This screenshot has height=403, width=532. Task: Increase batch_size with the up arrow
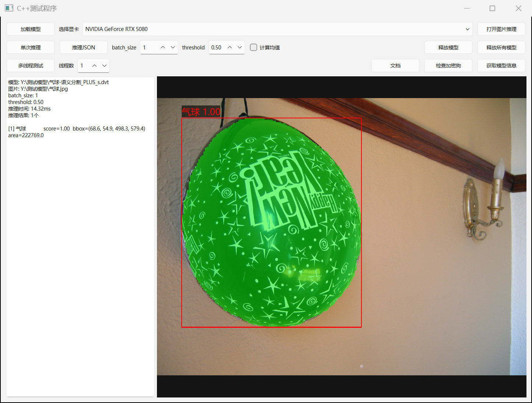[x=163, y=48]
